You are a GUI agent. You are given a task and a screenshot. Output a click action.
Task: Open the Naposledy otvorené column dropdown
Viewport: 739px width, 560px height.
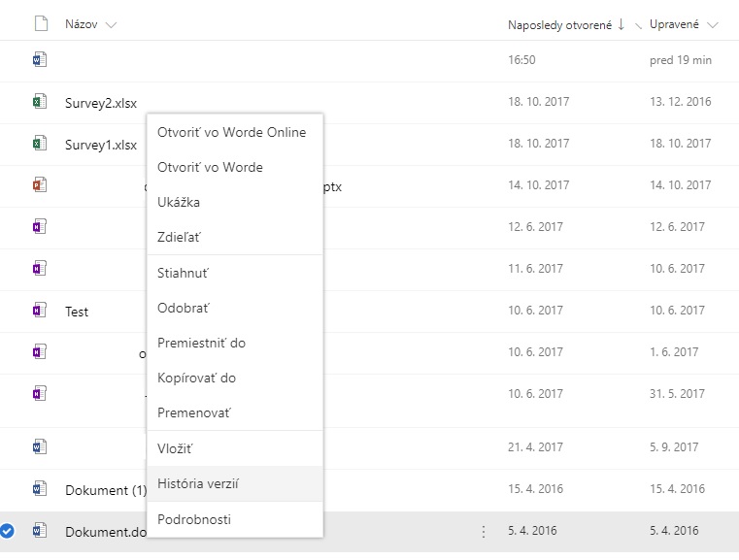638,25
